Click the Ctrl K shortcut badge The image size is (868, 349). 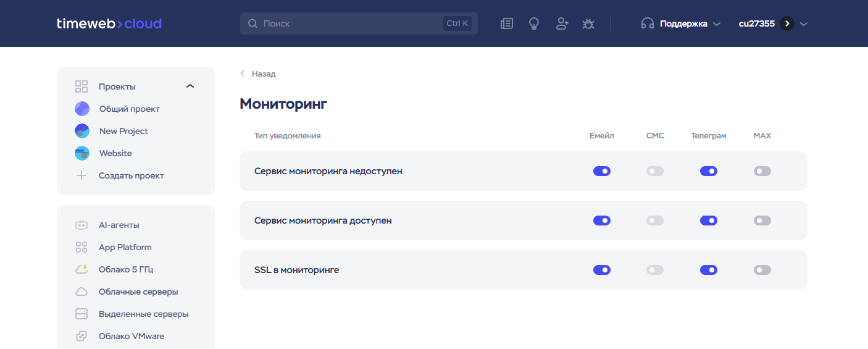[457, 23]
